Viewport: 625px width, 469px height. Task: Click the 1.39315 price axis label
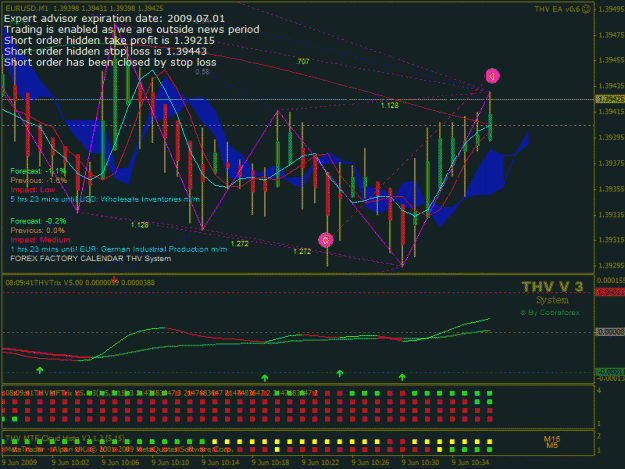(611, 240)
